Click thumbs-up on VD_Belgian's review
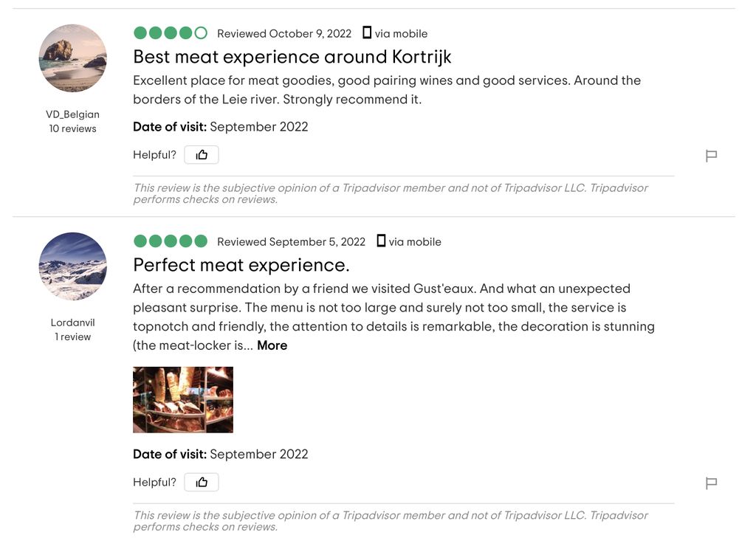Screen dimensions: 756x538 [x=202, y=155]
